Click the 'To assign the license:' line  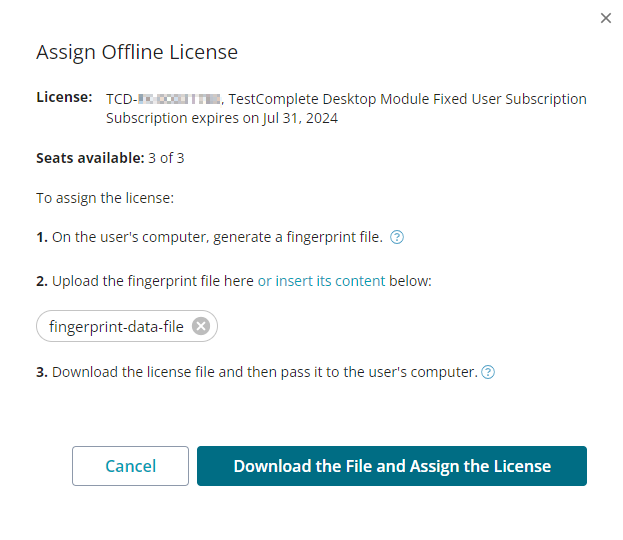click(x=105, y=198)
